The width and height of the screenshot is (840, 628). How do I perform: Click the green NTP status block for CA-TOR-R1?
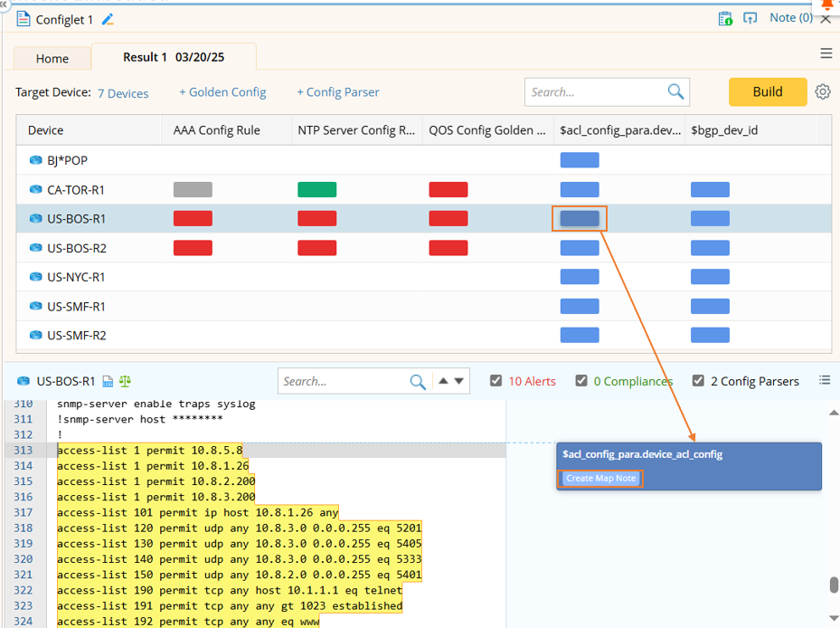point(316,189)
